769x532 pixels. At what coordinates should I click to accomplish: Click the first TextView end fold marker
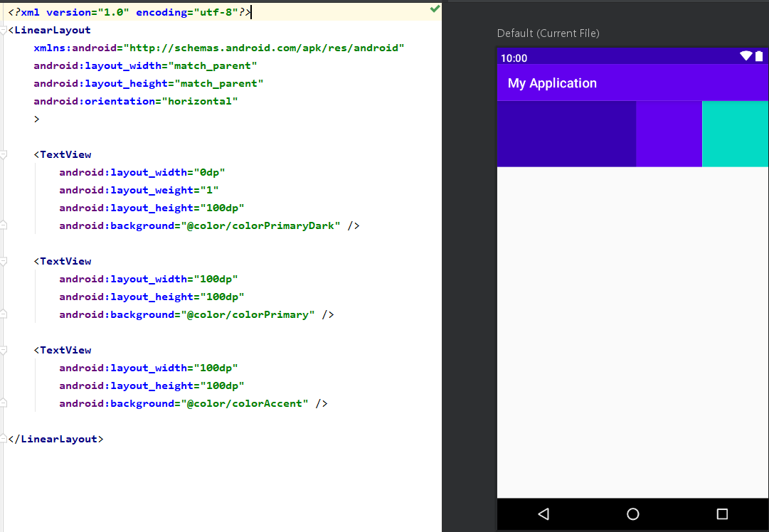coord(4,225)
